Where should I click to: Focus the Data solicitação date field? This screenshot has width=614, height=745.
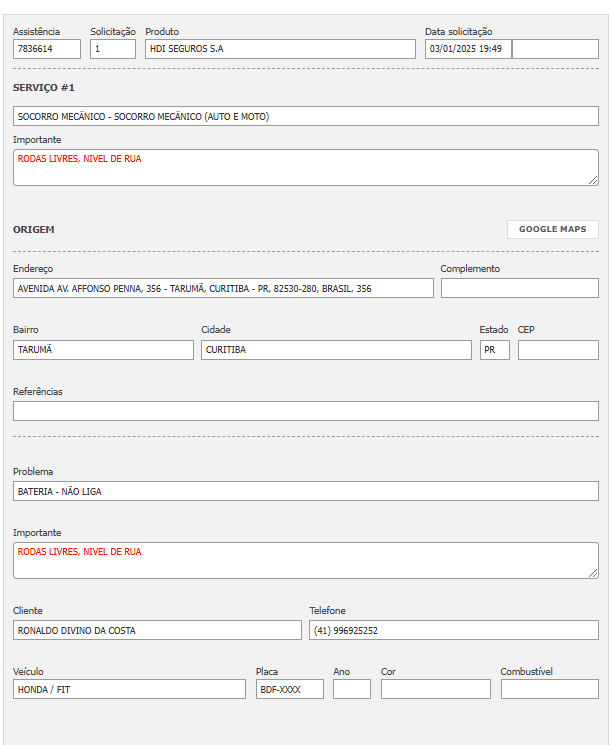(468, 49)
